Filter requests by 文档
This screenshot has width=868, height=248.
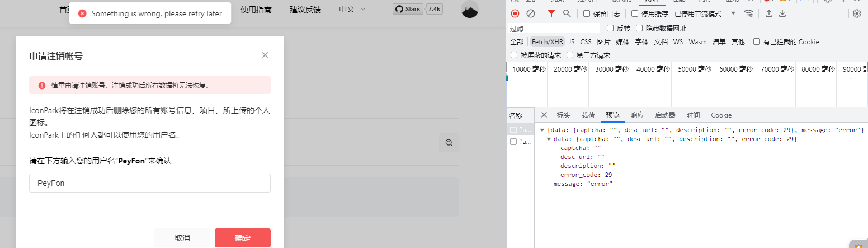[x=661, y=41]
